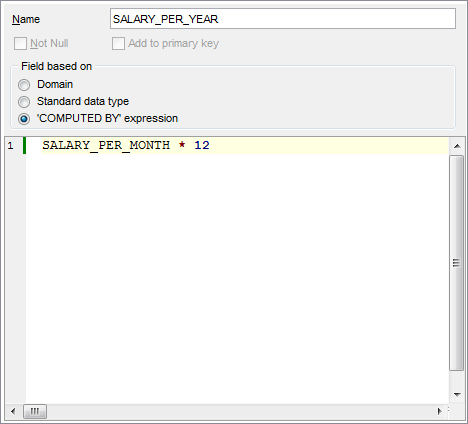Toggle the Not Null checkbox

20,44
